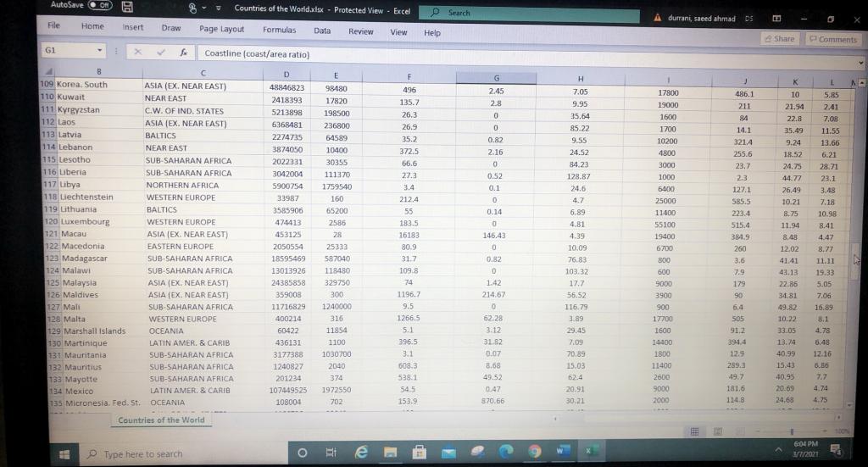Switch to the Insert tab
This screenshot has height=467, width=868.
133,27
